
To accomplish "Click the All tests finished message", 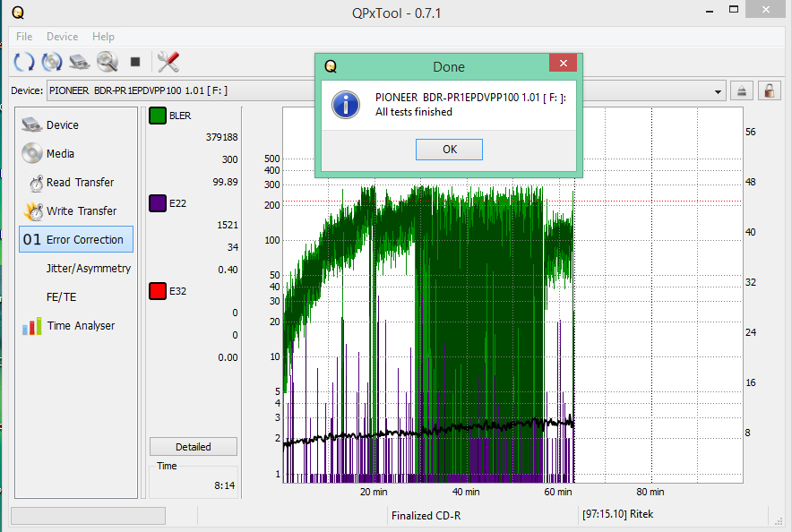I will pyautogui.click(x=414, y=112).
